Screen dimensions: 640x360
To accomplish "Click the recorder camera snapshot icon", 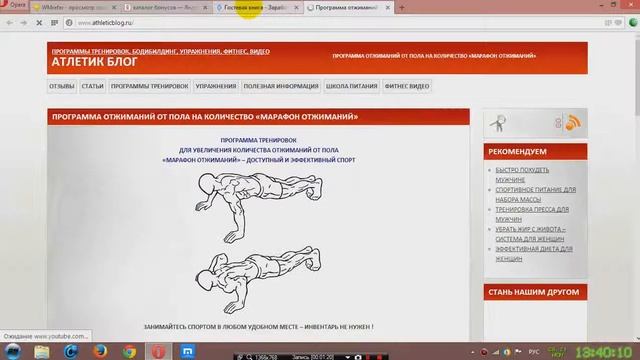I will coord(358,357).
